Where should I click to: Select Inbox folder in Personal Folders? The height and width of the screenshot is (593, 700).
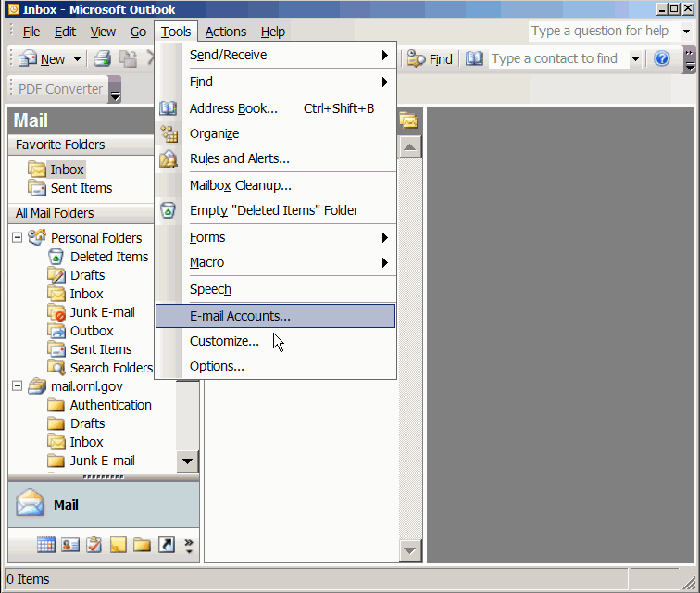[x=87, y=294]
